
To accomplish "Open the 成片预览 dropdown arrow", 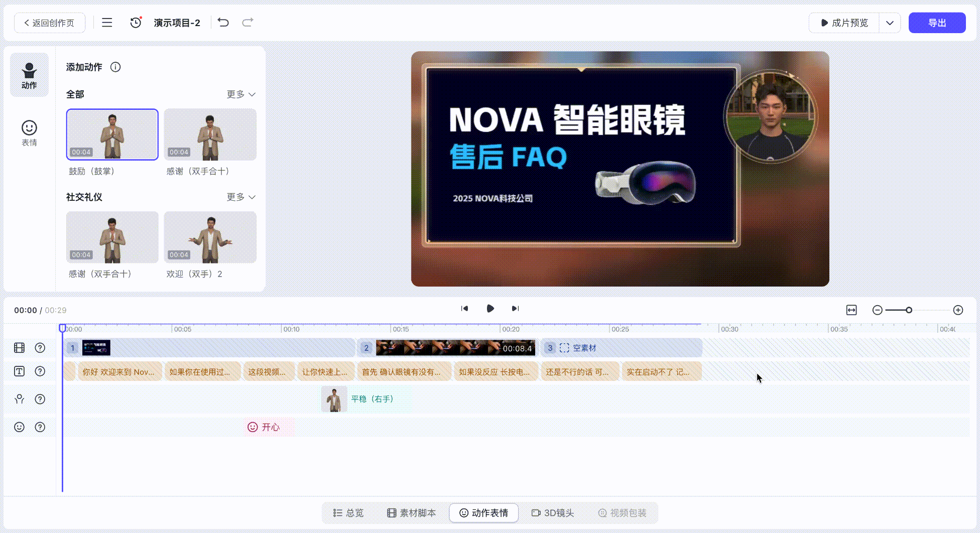I will (x=890, y=23).
